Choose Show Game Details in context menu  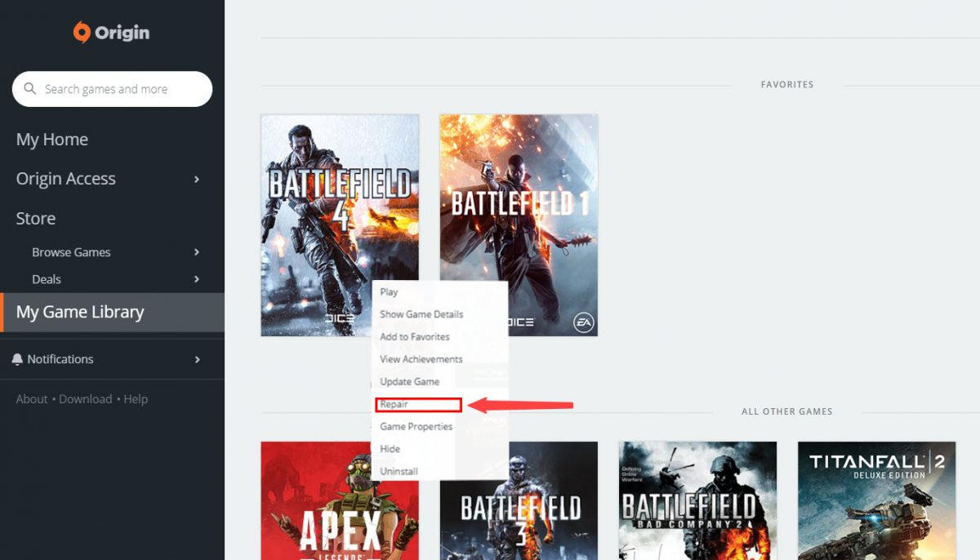coord(421,314)
